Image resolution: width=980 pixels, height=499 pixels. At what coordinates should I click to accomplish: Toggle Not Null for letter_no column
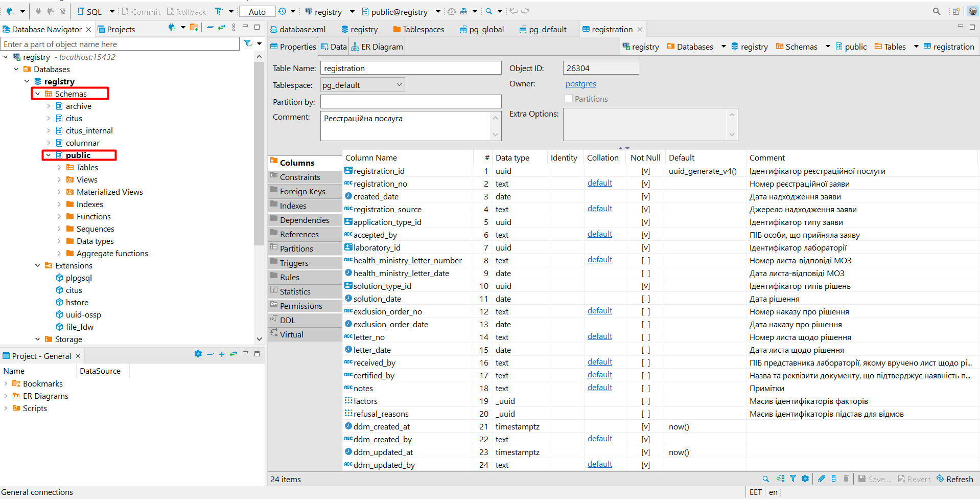(646, 337)
